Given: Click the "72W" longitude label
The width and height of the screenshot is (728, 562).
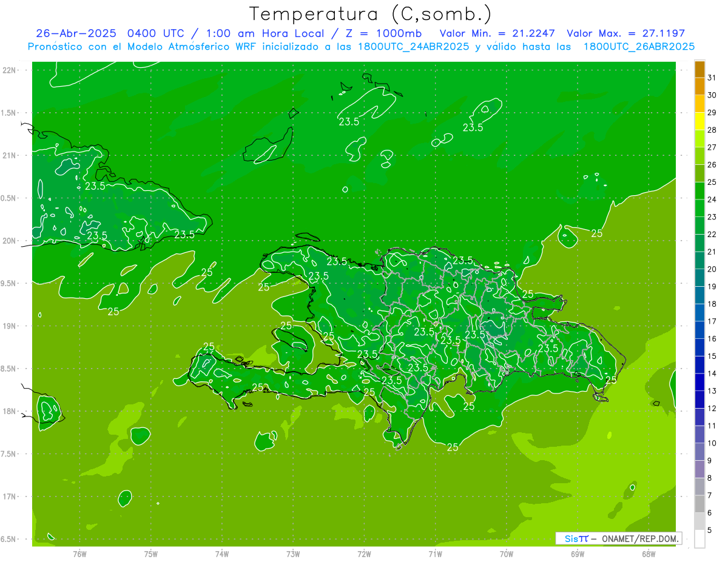Looking at the screenshot, I should tap(364, 554).
